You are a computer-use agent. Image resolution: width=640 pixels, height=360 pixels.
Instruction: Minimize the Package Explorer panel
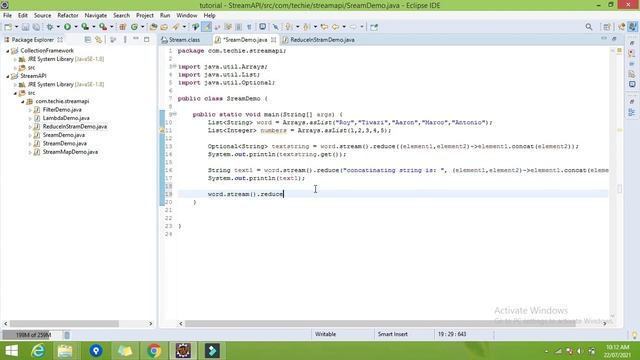[136, 39]
